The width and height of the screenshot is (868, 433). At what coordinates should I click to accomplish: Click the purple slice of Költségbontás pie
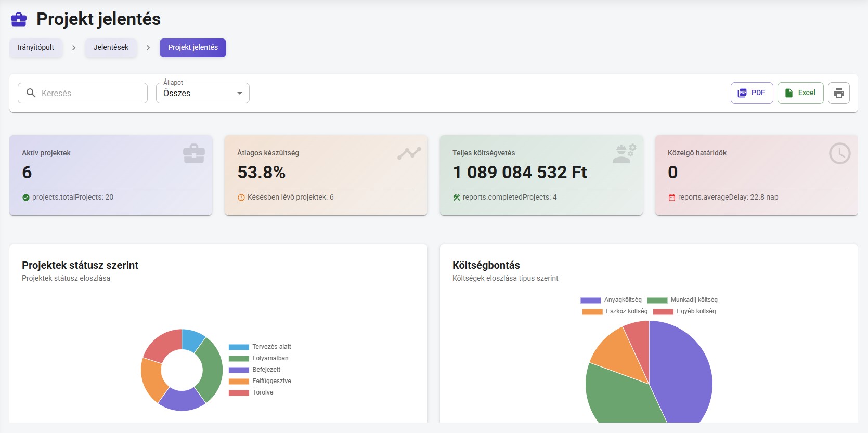[x=681, y=374]
